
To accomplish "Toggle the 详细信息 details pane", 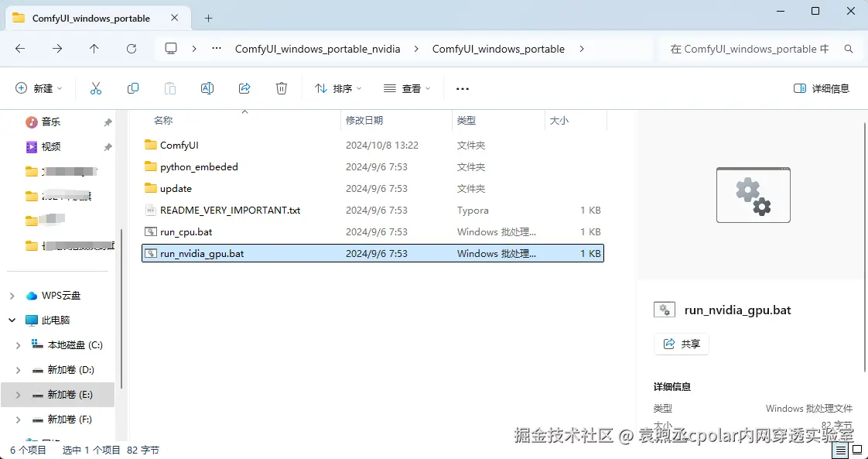I will (x=822, y=87).
